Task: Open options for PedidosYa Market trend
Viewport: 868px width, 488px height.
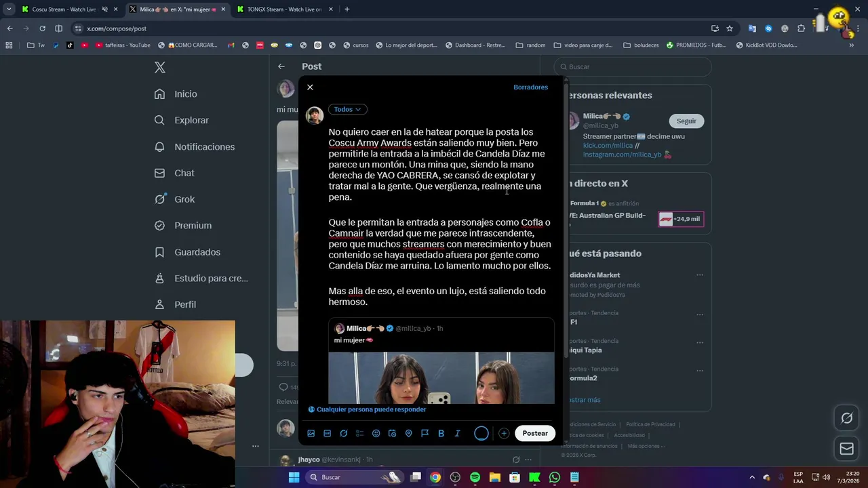Action: pos(700,275)
